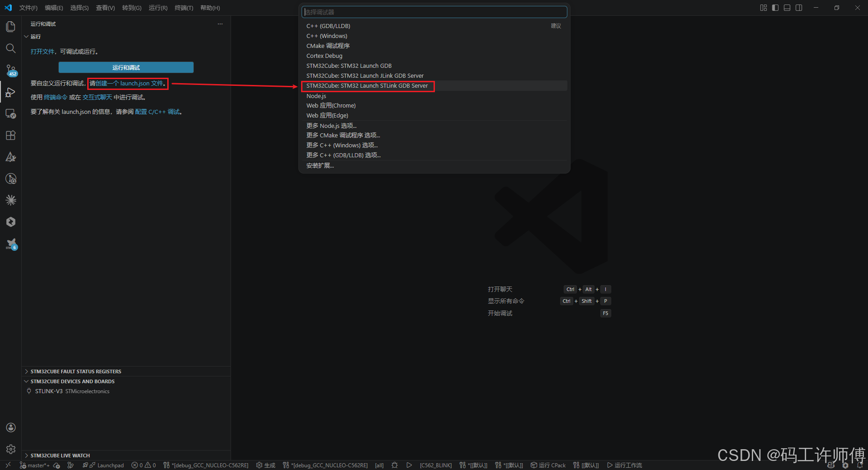
Task: Choose Cortex Debug option
Action: [434, 56]
